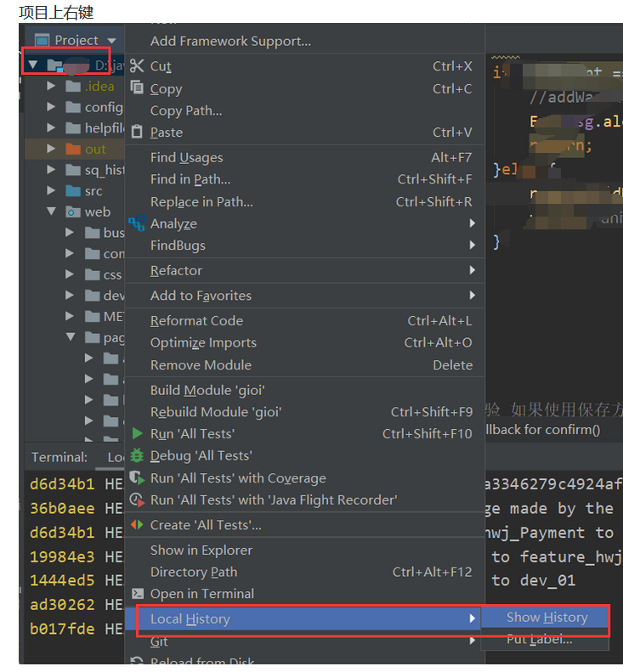
Task: Click the Analyze icon
Action: [x=137, y=223]
